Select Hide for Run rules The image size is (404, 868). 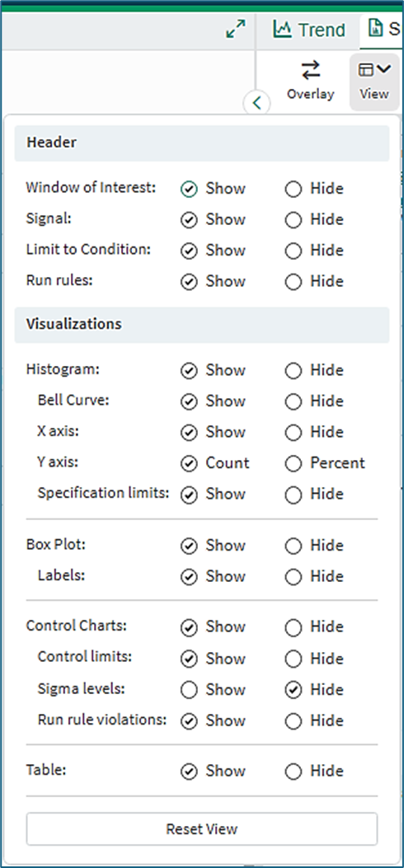click(294, 282)
